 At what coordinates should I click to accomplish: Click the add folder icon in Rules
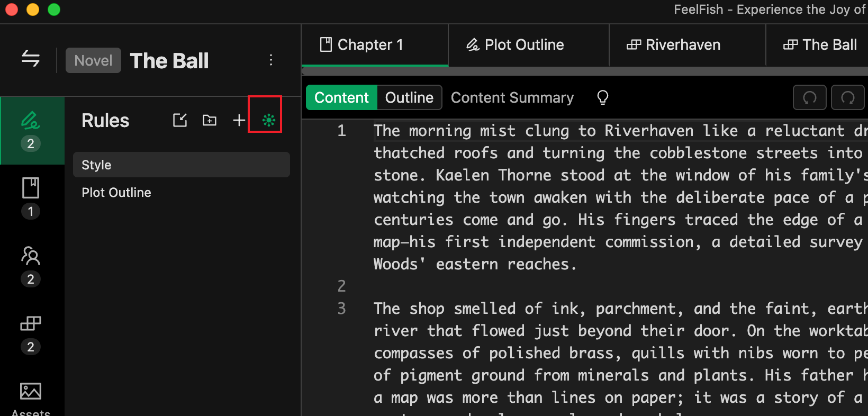210,121
